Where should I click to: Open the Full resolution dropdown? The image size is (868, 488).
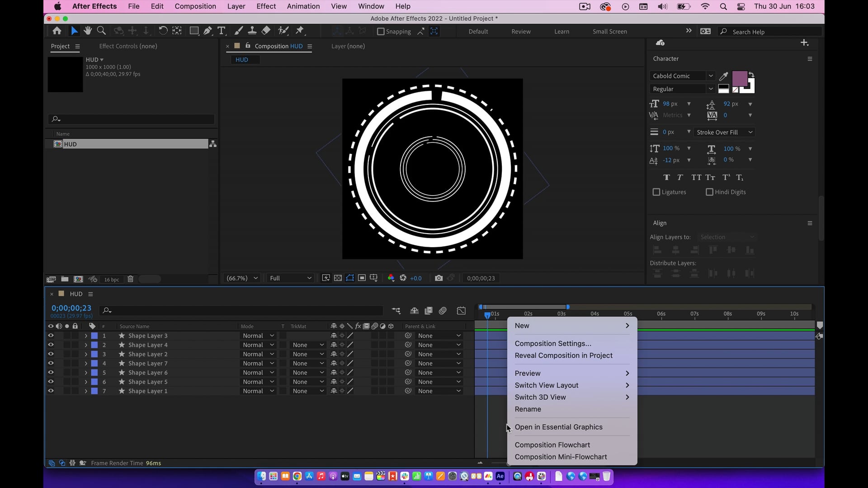291,278
